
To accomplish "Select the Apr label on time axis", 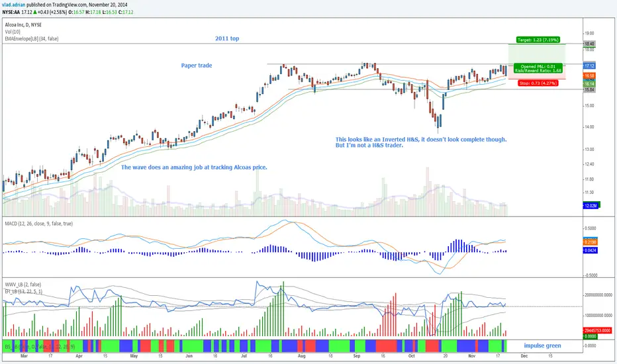I will 79,356.
